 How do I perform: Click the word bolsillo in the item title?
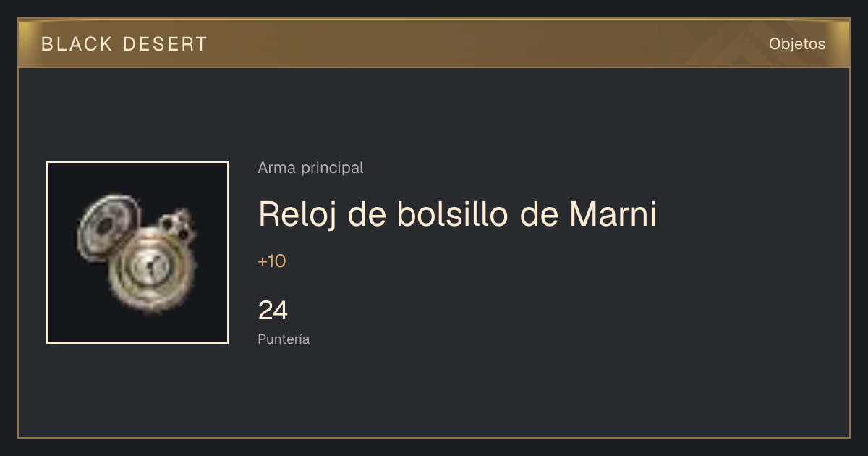click(454, 214)
